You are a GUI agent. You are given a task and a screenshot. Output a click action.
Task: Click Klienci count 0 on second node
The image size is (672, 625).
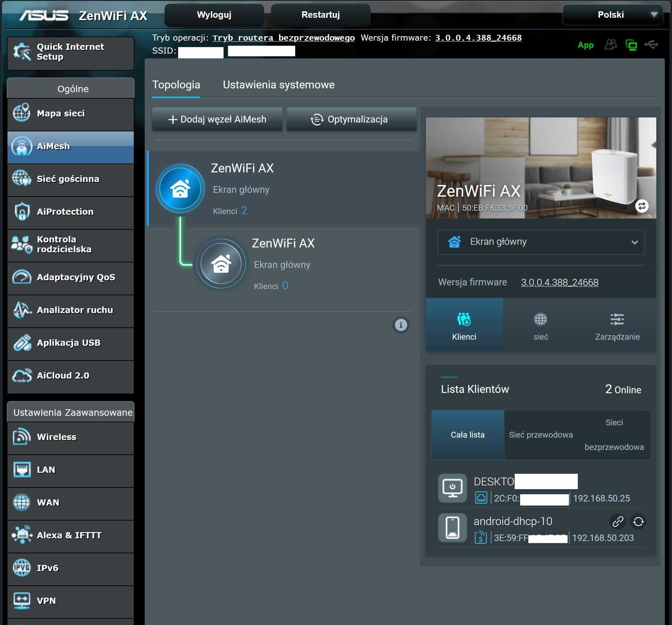pyautogui.click(x=285, y=286)
